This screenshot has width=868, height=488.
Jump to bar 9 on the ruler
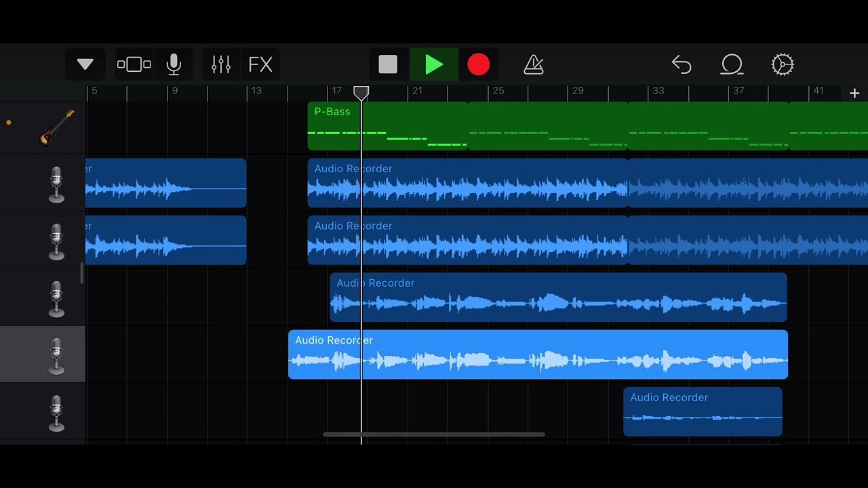click(x=175, y=91)
